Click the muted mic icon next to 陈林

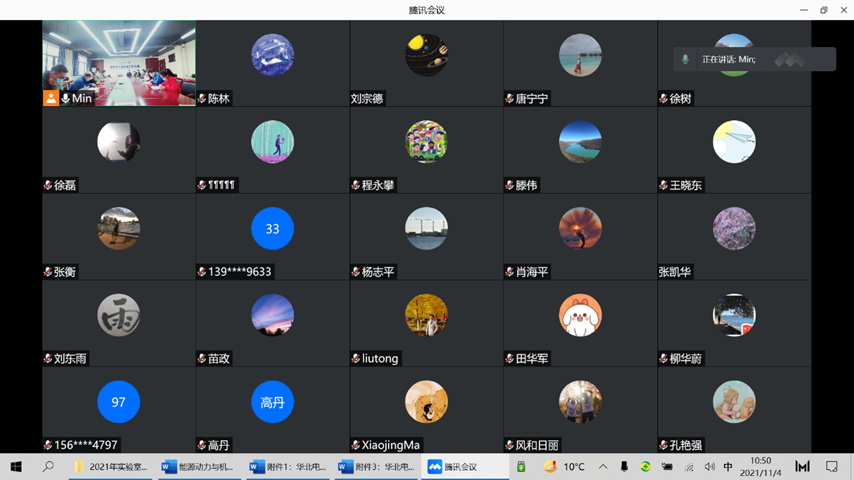tap(202, 99)
